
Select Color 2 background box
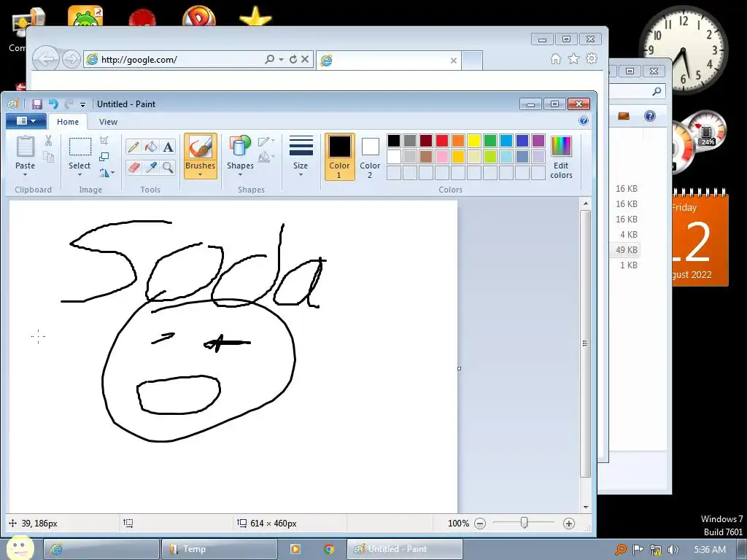tap(370, 157)
